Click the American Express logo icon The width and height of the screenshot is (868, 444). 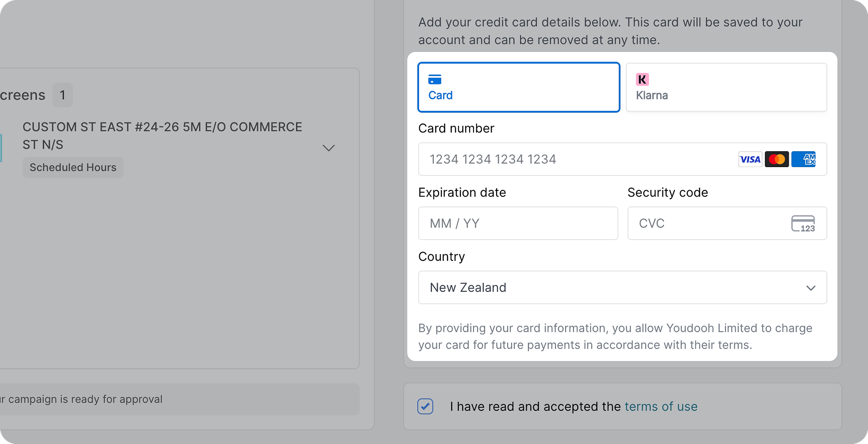(x=803, y=159)
